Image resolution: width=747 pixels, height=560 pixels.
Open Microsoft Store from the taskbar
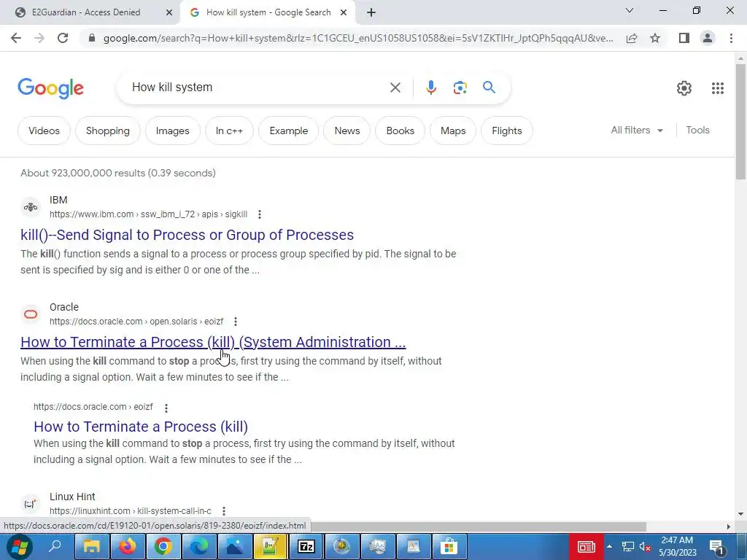pyautogui.click(x=449, y=547)
